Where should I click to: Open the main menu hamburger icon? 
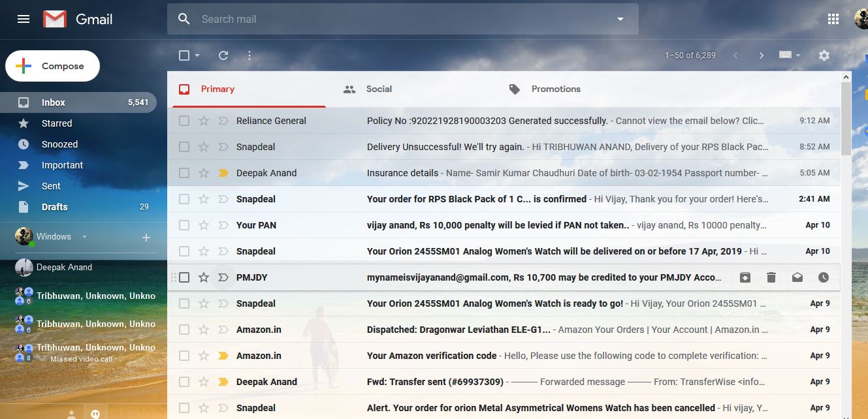coord(24,19)
